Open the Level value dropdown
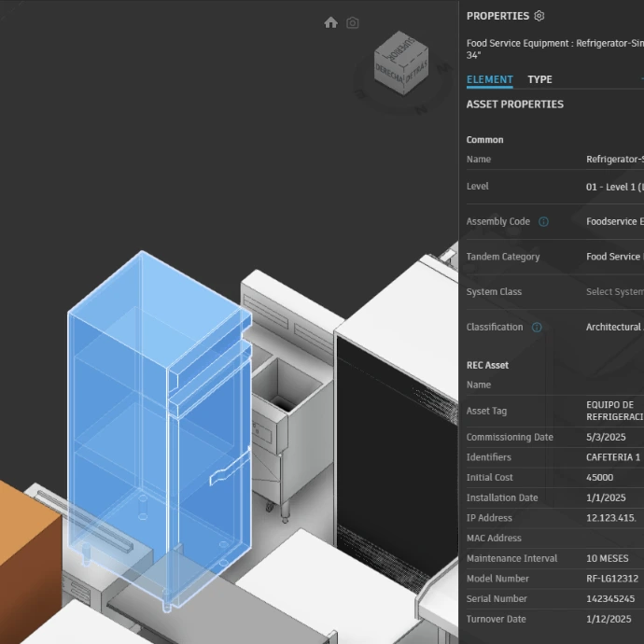 coord(614,187)
